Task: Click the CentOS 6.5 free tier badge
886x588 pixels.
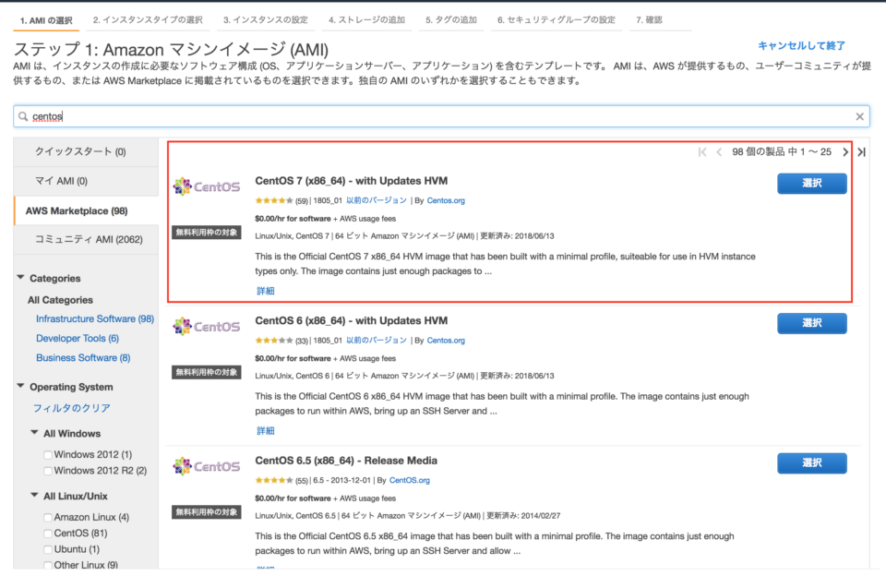Action: pos(207,512)
